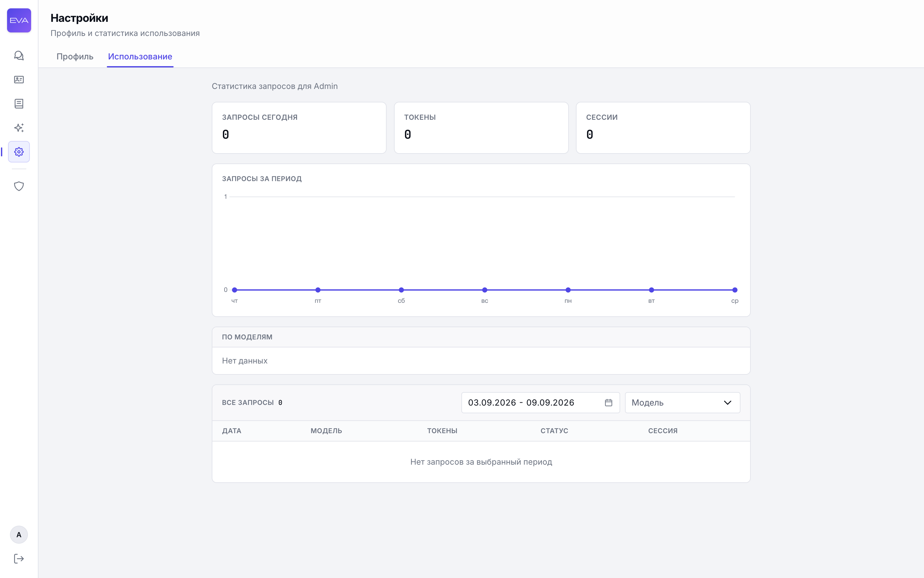
Task: Click the date range field 03.09.2026 - 09.09.2026
Action: tap(540, 403)
